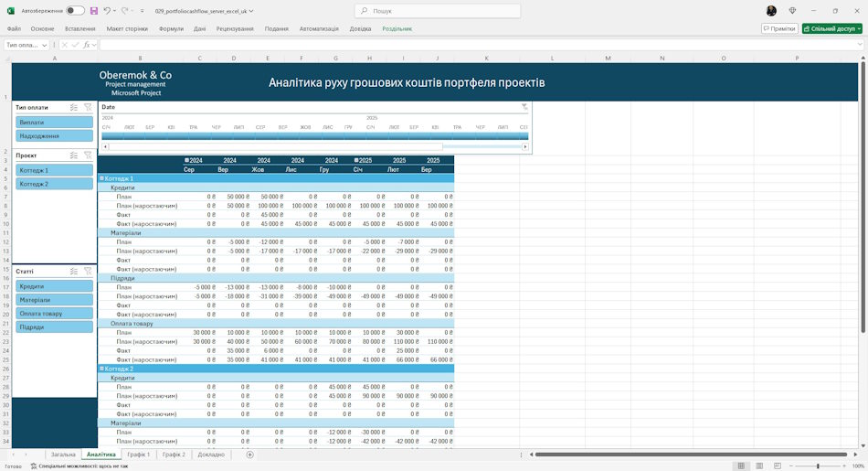Viewport: 868px width, 471px height.
Task: Expand the formula bar chevron at right
Action: point(859,45)
